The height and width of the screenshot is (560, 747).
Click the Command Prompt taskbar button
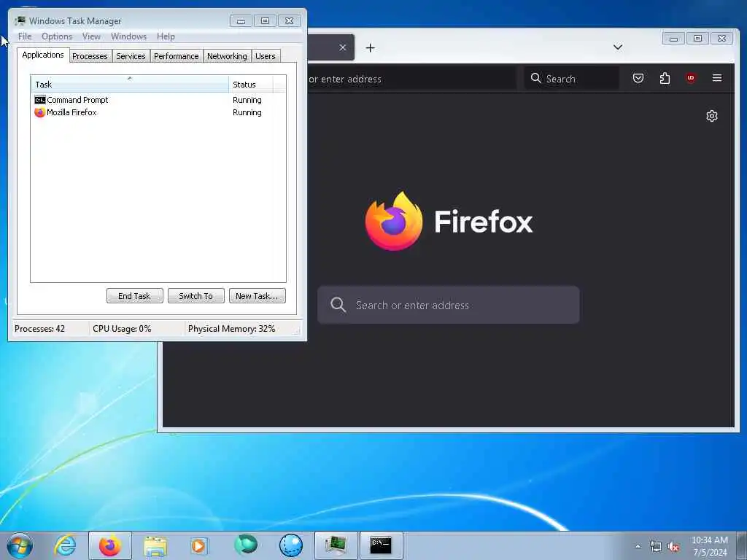tap(381, 545)
